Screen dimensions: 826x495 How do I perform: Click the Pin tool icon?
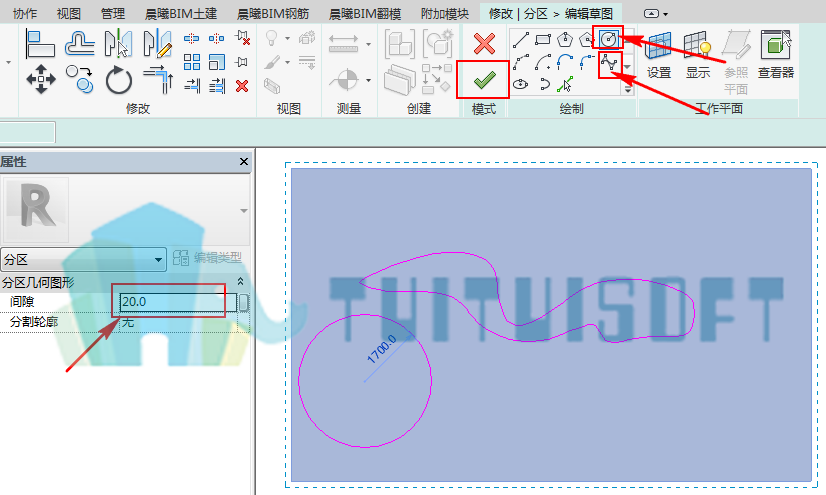tap(242, 62)
